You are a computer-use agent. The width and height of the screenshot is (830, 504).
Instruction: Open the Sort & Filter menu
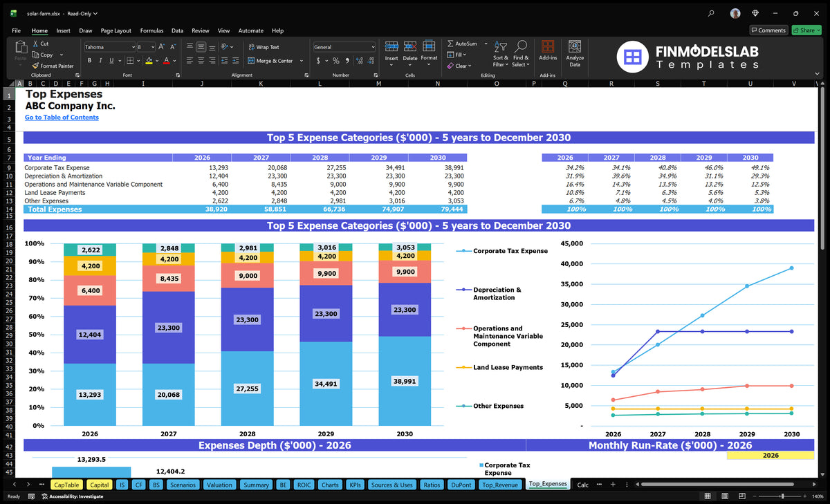point(501,53)
